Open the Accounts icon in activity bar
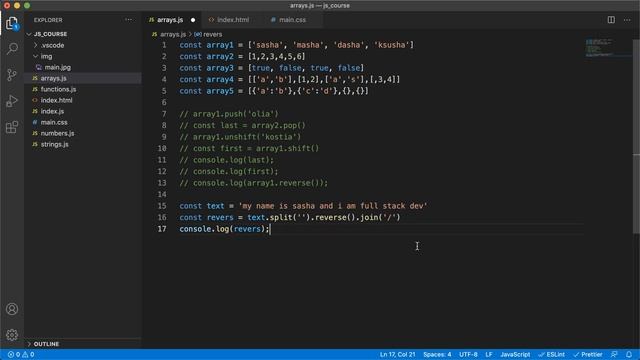640x360 pixels. [x=12, y=309]
